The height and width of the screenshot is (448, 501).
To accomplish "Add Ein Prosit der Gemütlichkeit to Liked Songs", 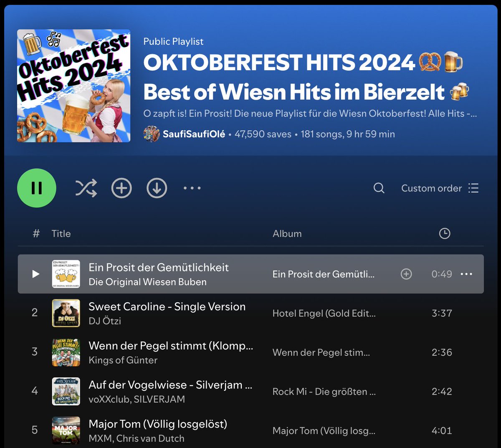I will pos(406,274).
